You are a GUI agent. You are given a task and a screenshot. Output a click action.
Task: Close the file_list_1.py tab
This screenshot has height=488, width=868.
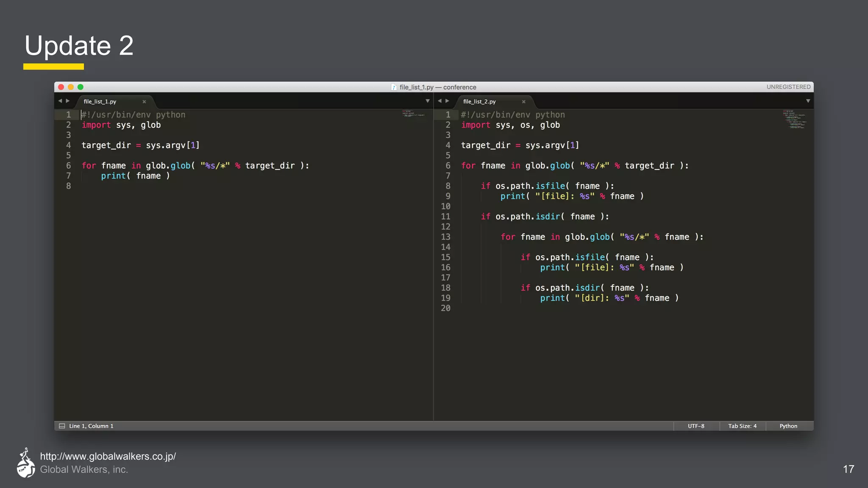[x=144, y=102]
